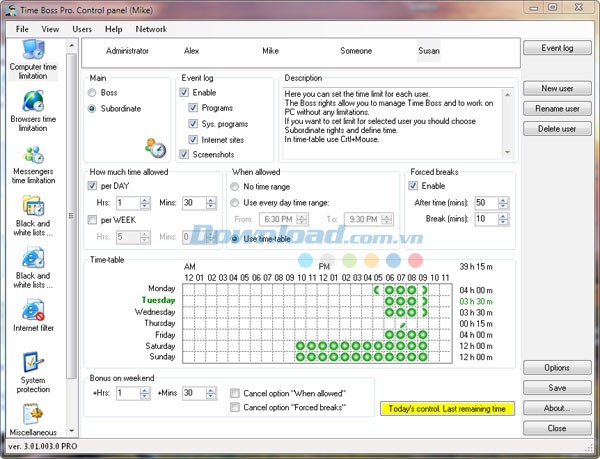Open the Network menu
The image size is (600, 459).
tap(150, 29)
